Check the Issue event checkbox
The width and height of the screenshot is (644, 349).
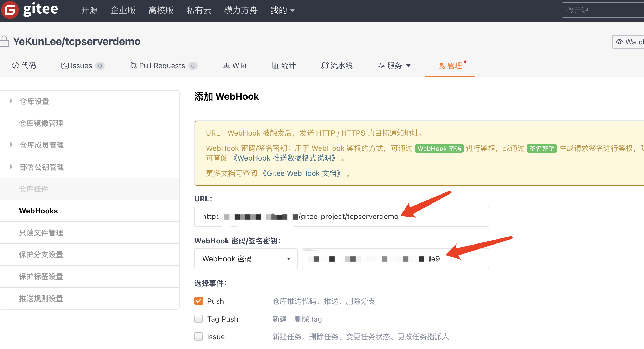(x=199, y=336)
